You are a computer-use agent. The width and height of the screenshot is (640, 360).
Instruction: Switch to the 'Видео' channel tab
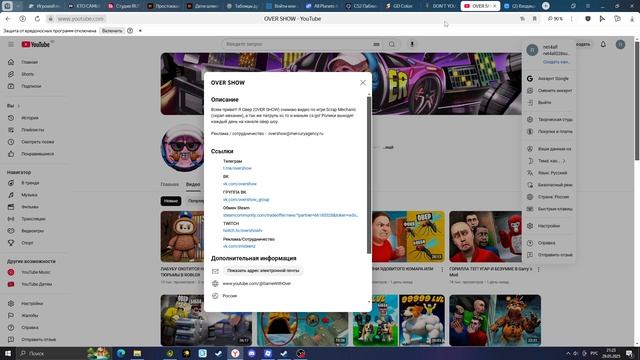(x=193, y=184)
